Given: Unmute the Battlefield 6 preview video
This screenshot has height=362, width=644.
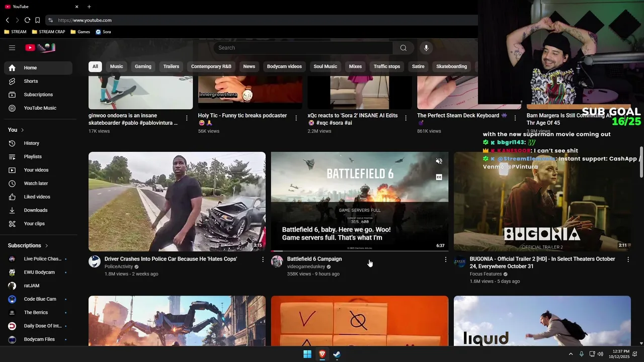Looking at the screenshot, I should point(439,161).
